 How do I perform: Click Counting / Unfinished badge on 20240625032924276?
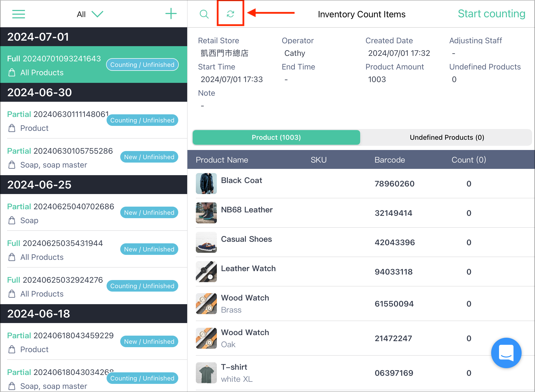[x=142, y=286]
